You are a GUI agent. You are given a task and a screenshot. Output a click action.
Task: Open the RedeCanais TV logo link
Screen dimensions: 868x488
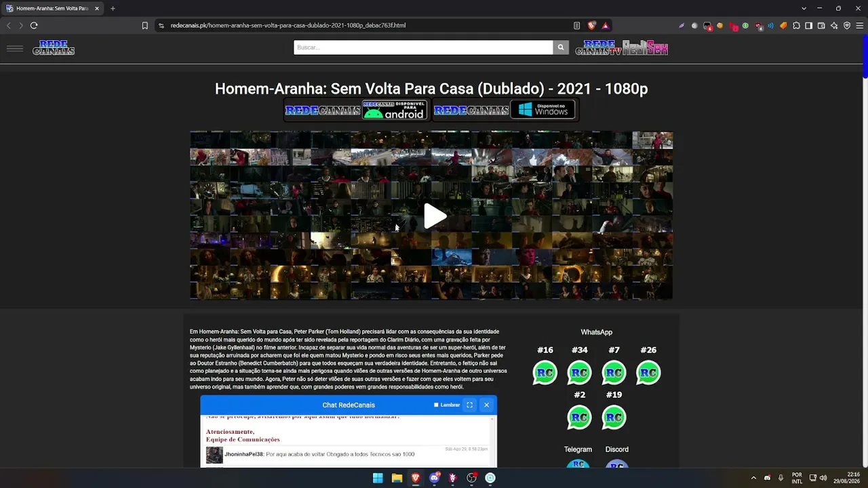[598, 47]
